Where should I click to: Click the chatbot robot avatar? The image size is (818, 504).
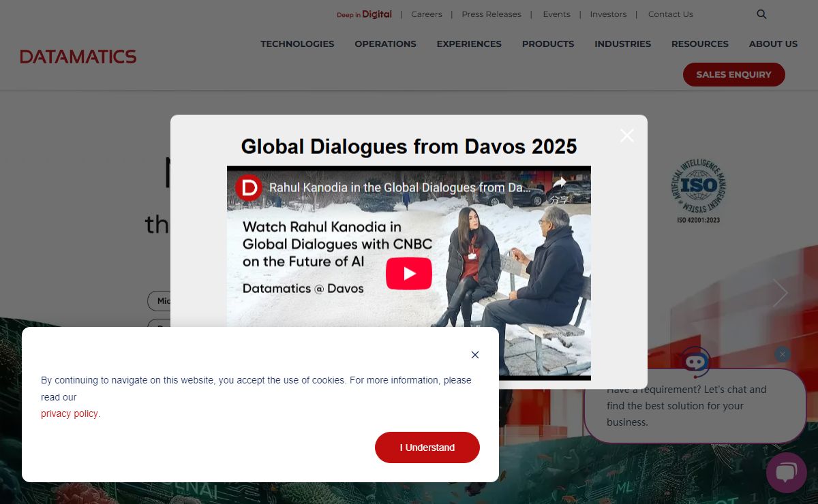pyautogui.click(x=695, y=362)
